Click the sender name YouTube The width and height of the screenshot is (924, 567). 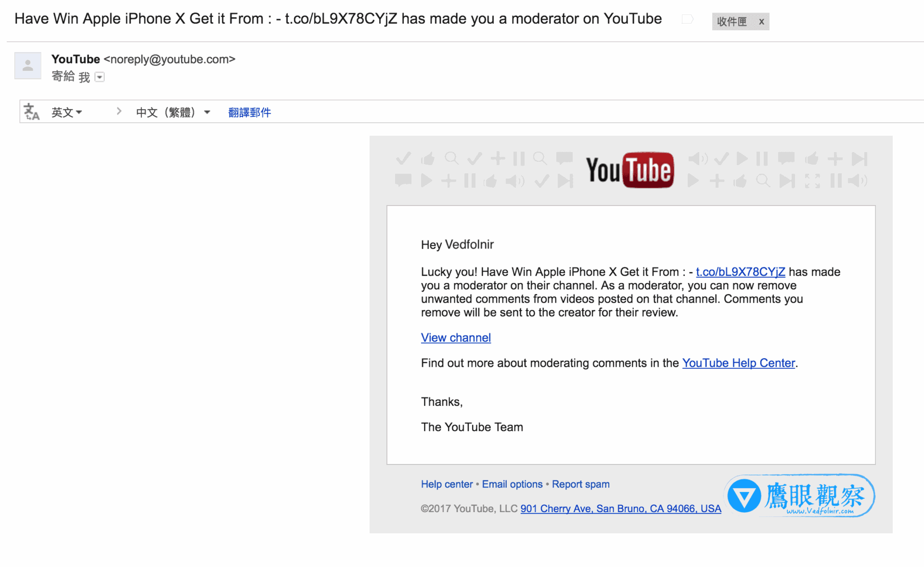click(x=76, y=59)
